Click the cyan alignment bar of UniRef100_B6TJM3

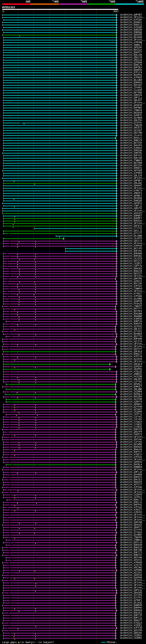(91, 249)
